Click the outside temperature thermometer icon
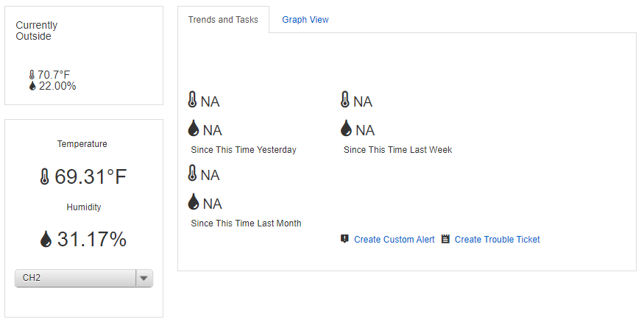 (x=32, y=75)
